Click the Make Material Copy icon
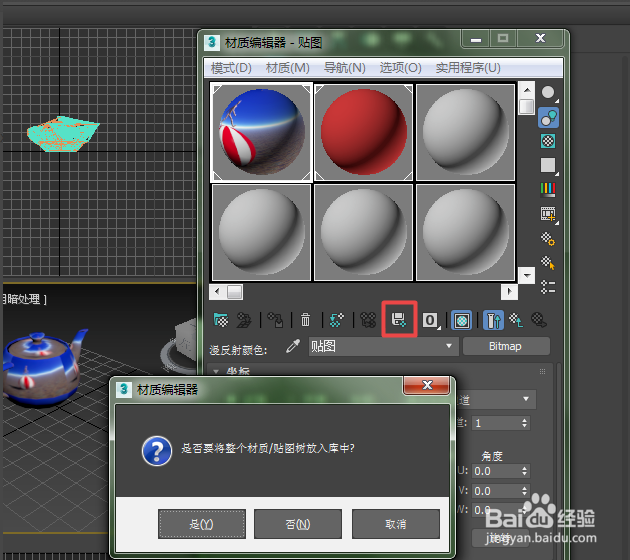 pos(337,320)
